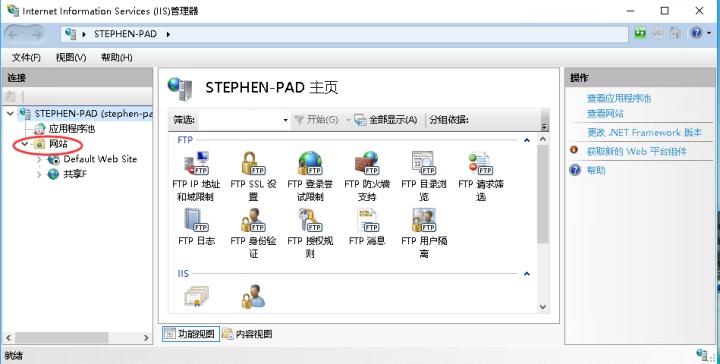Click 获取新的 Web 平台组件 link
The width and height of the screenshot is (720, 364).
coord(636,151)
